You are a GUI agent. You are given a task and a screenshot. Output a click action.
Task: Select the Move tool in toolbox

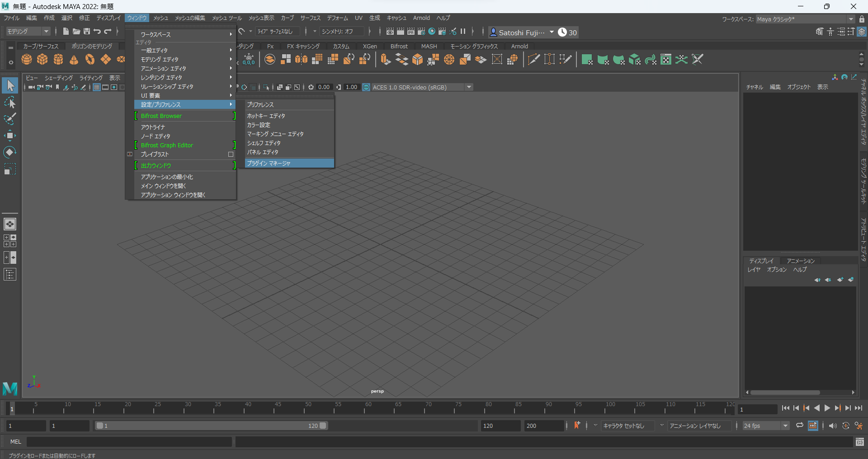[10, 136]
